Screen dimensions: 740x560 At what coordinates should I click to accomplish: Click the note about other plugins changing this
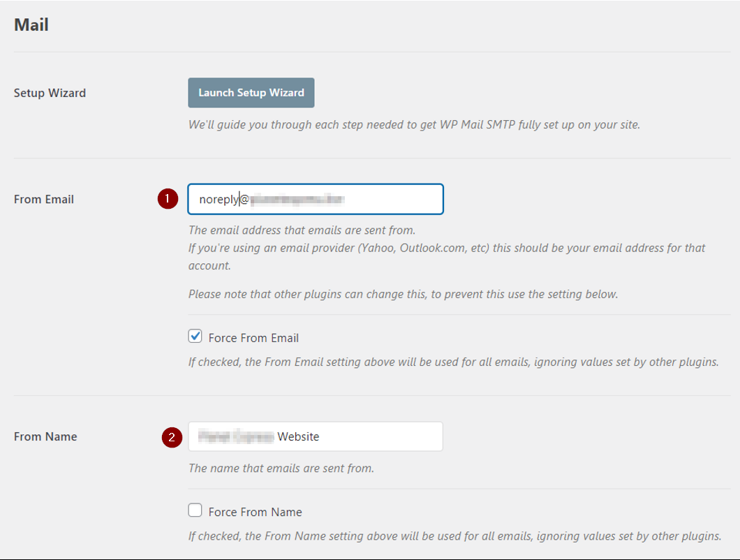403,294
